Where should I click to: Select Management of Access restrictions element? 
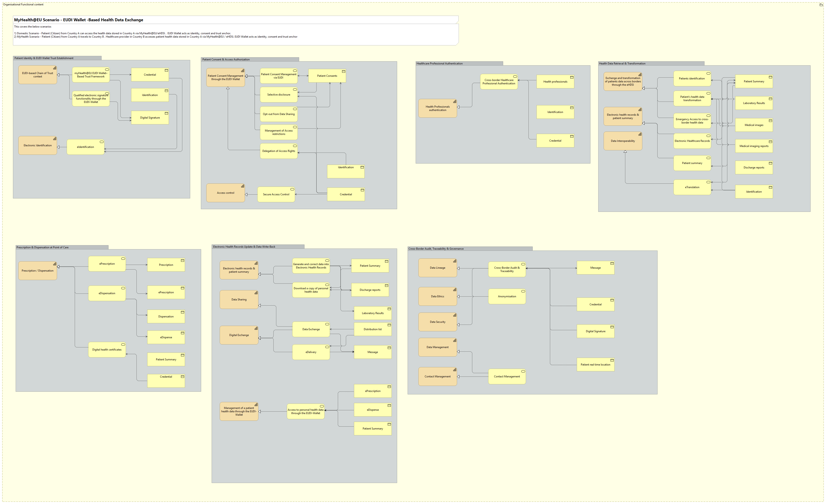pos(279,132)
